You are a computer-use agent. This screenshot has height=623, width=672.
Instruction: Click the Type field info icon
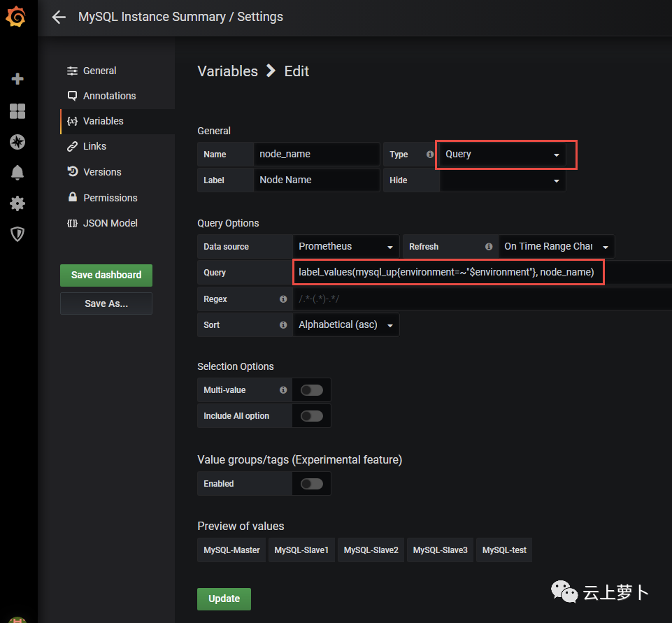pos(430,155)
